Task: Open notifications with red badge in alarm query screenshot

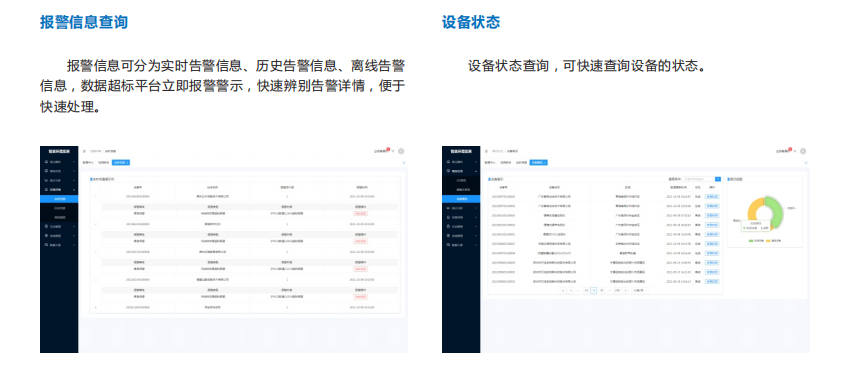Action: click(382, 151)
